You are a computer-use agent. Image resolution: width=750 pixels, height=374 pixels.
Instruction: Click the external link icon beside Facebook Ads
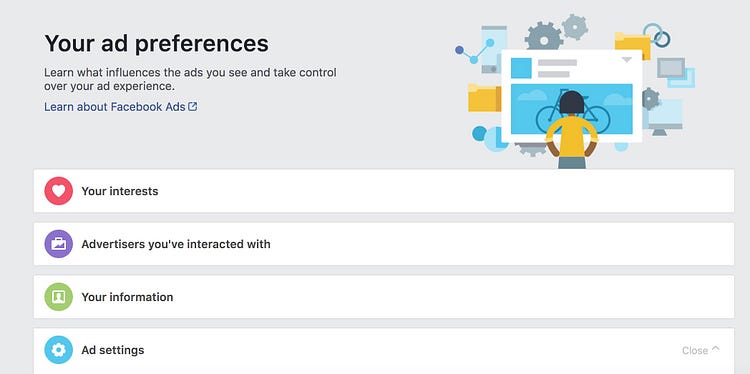[x=193, y=107]
